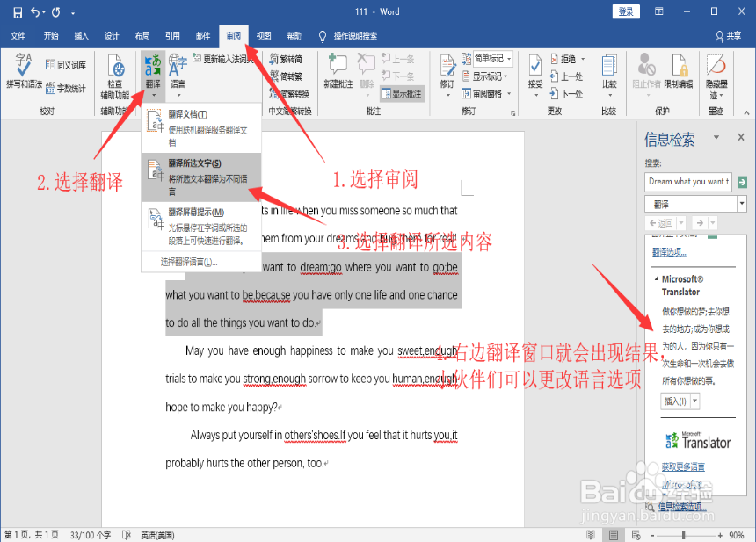Choose 翻译屏幕提示 menu entry
The height and width of the screenshot is (542, 756).
[x=201, y=226]
